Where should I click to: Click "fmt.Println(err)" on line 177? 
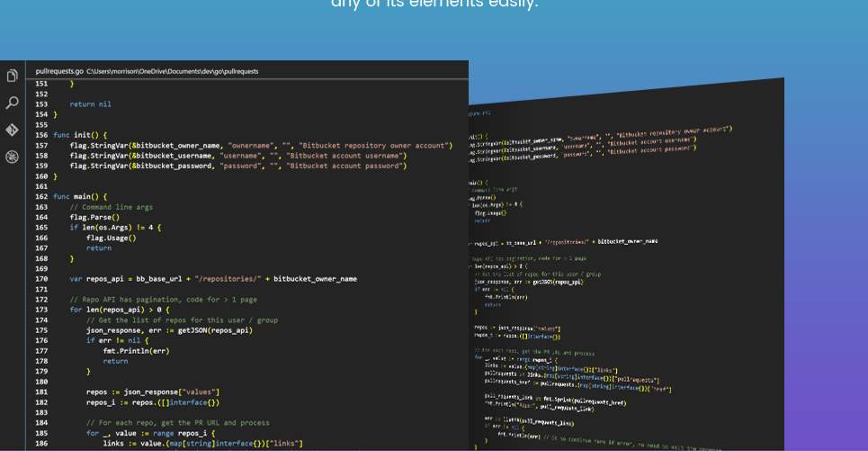pyautogui.click(x=136, y=351)
